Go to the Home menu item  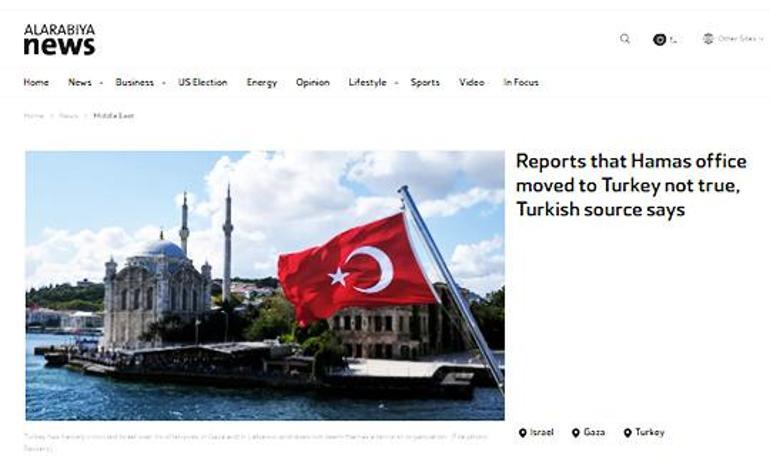36,82
